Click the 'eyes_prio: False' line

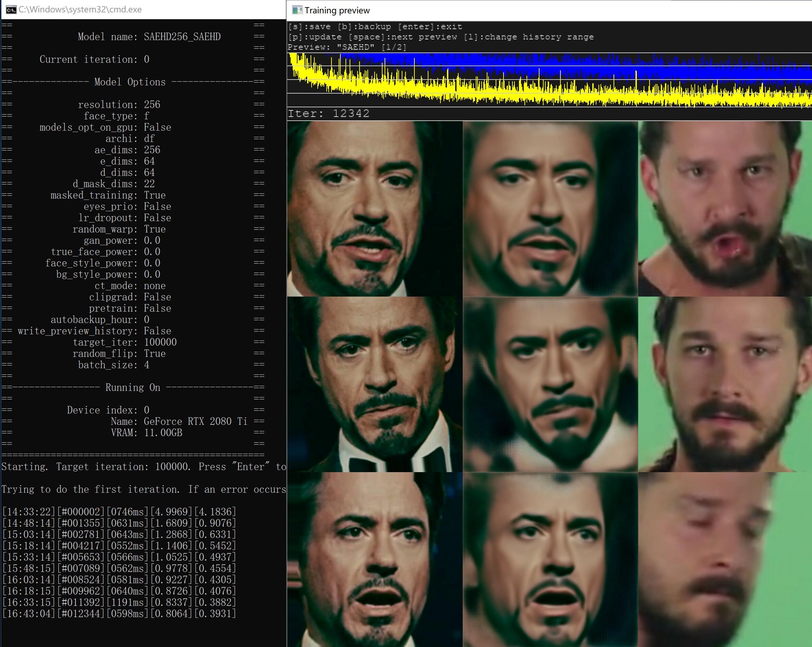pyautogui.click(x=127, y=206)
